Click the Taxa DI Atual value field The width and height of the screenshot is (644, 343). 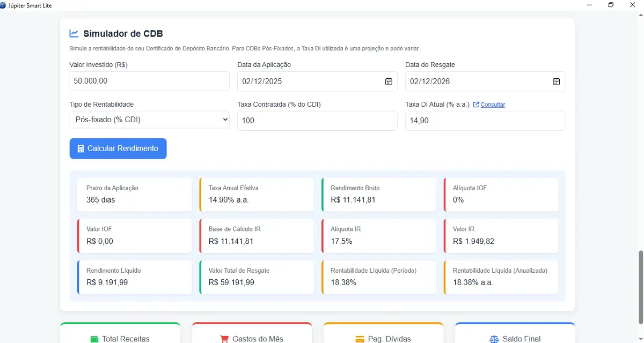(x=485, y=120)
